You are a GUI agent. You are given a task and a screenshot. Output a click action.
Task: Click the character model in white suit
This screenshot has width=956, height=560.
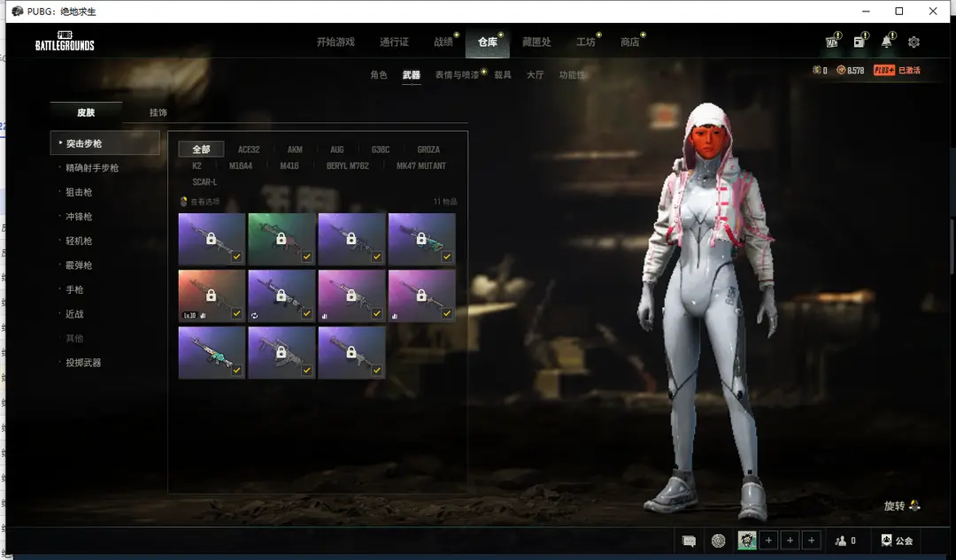[707, 311]
